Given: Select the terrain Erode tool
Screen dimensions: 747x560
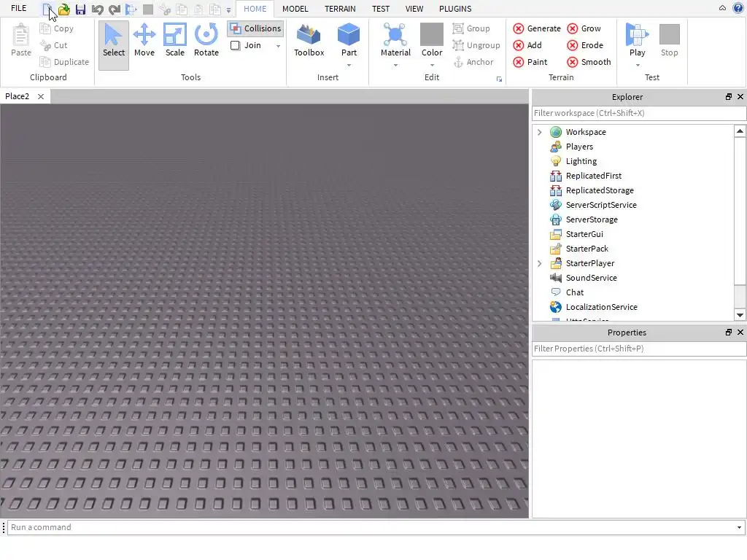Looking at the screenshot, I should [x=585, y=45].
